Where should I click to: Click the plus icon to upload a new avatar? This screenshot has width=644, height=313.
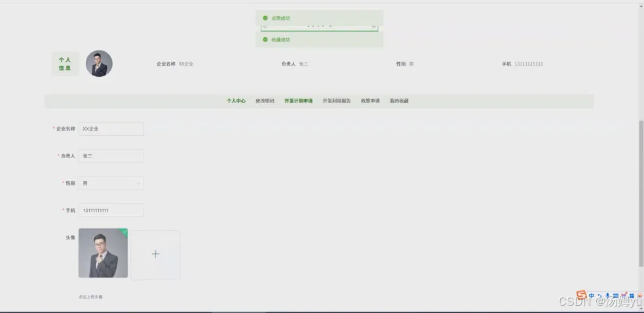[x=155, y=254]
